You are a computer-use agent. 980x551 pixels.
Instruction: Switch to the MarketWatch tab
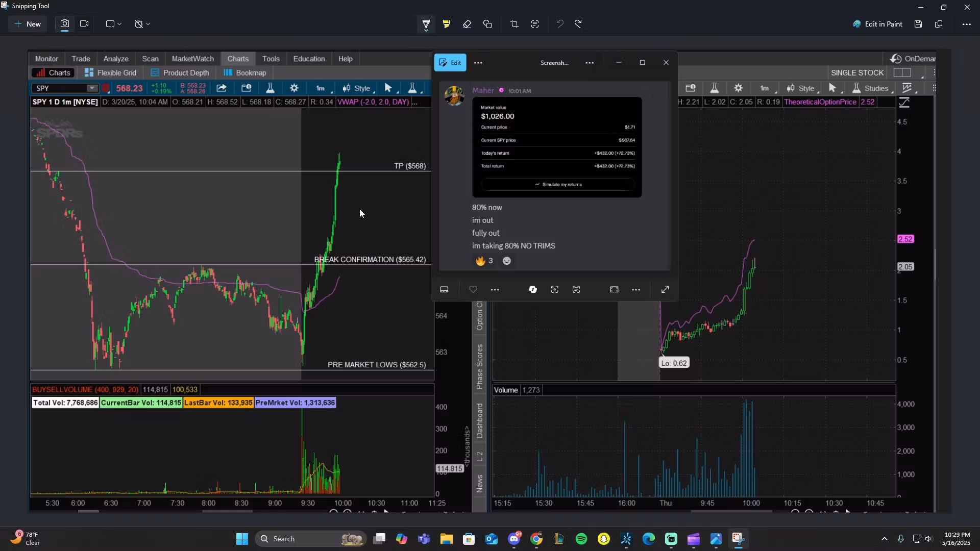[x=192, y=58]
